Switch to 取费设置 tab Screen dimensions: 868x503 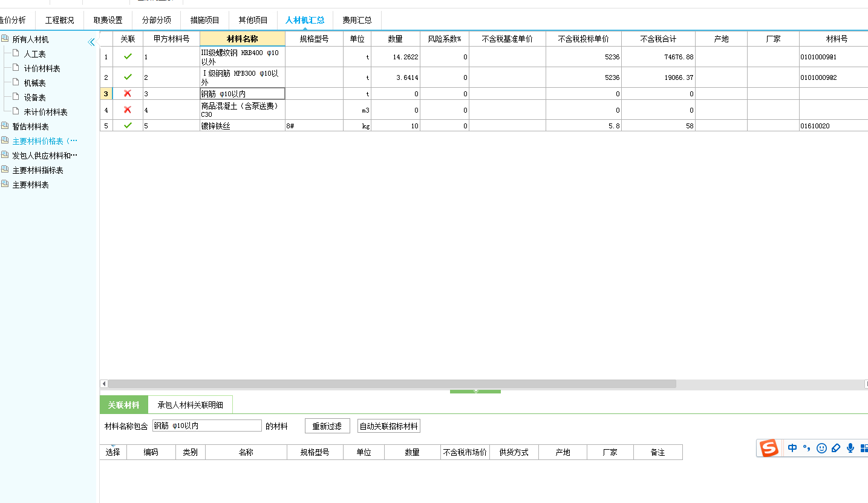click(108, 20)
